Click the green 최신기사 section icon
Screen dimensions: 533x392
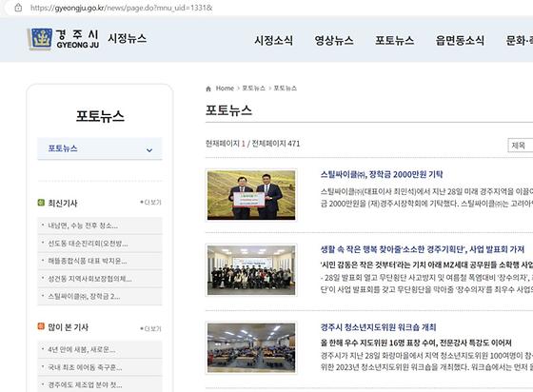[41, 203]
